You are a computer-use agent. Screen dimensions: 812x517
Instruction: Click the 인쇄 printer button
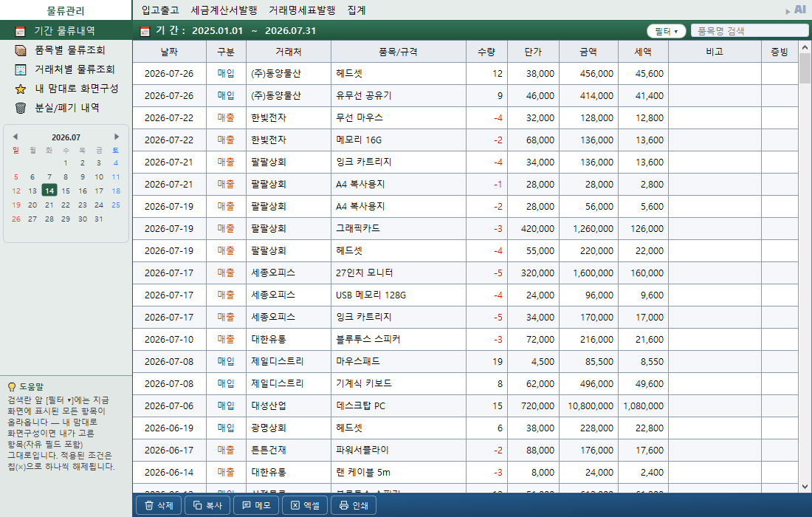pyautogui.click(x=354, y=505)
